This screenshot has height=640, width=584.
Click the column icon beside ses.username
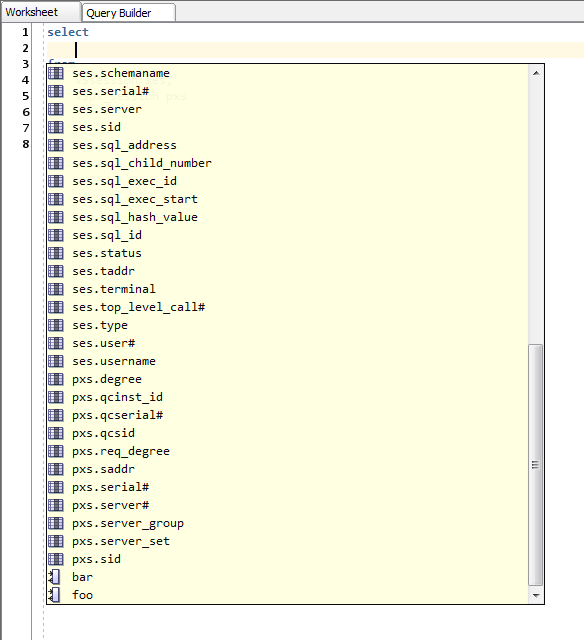coord(56,361)
